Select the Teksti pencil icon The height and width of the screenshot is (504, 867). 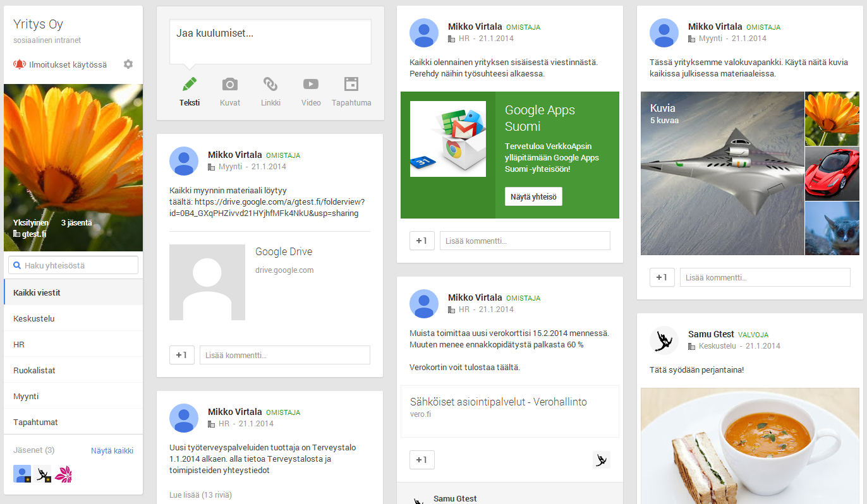(x=190, y=84)
